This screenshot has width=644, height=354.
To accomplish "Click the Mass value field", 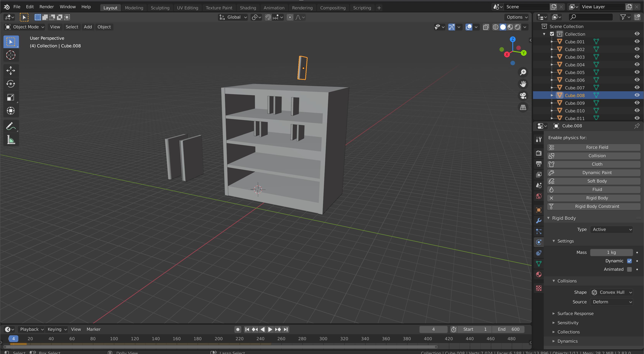I will click(611, 252).
